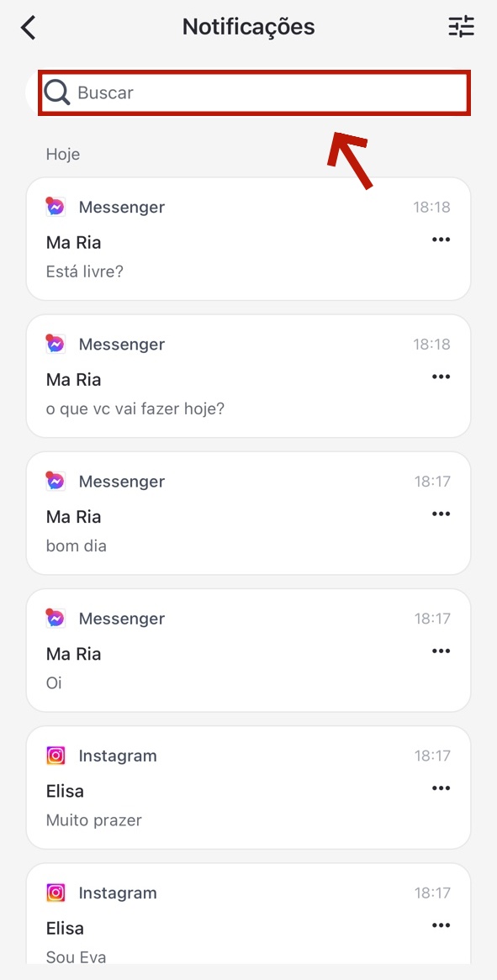
Task: Open Elisa's 'Muito prazer' notification card
Action: [x=210, y=787]
